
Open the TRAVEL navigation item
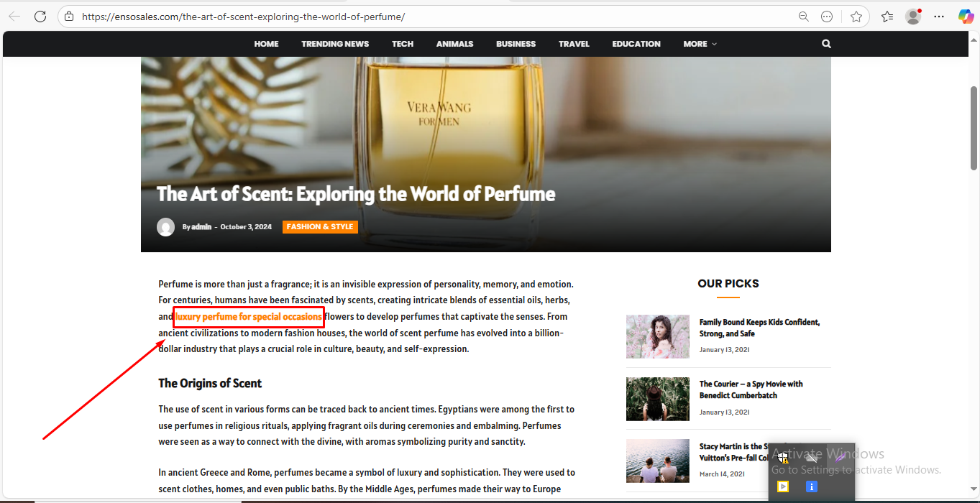tap(574, 44)
